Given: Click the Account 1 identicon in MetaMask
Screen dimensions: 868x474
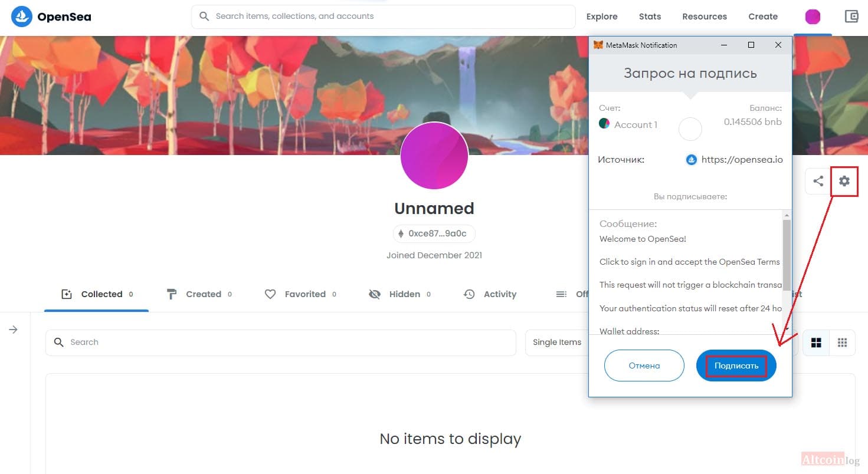Looking at the screenshot, I should click(604, 124).
